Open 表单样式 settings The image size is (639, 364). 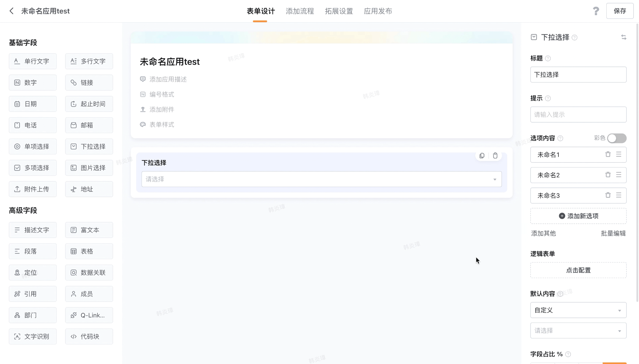tap(157, 125)
